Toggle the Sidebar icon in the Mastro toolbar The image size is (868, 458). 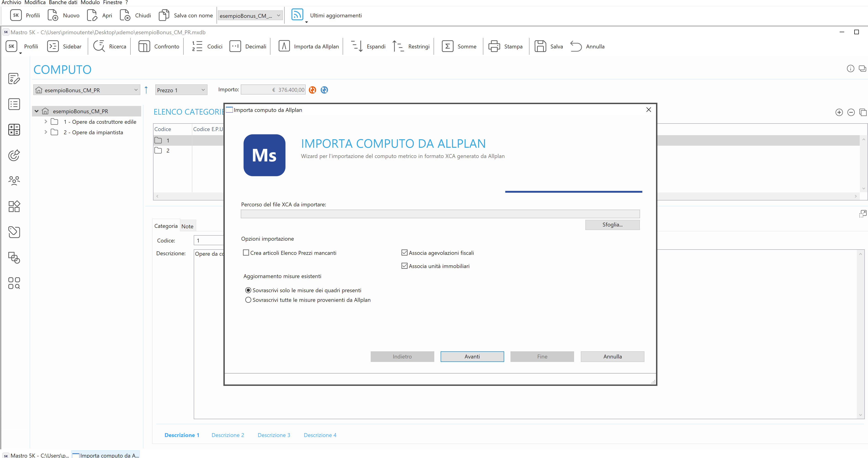(53, 46)
